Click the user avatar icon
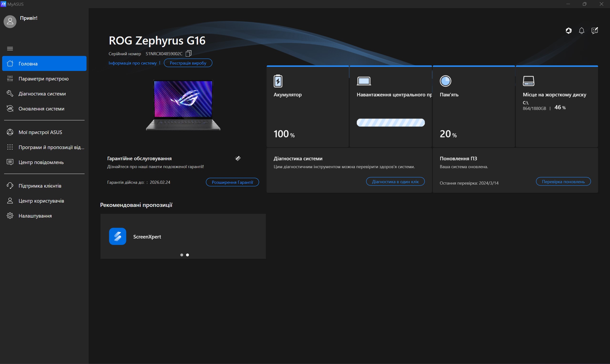This screenshot has width=610, height=364. [10, 22]
